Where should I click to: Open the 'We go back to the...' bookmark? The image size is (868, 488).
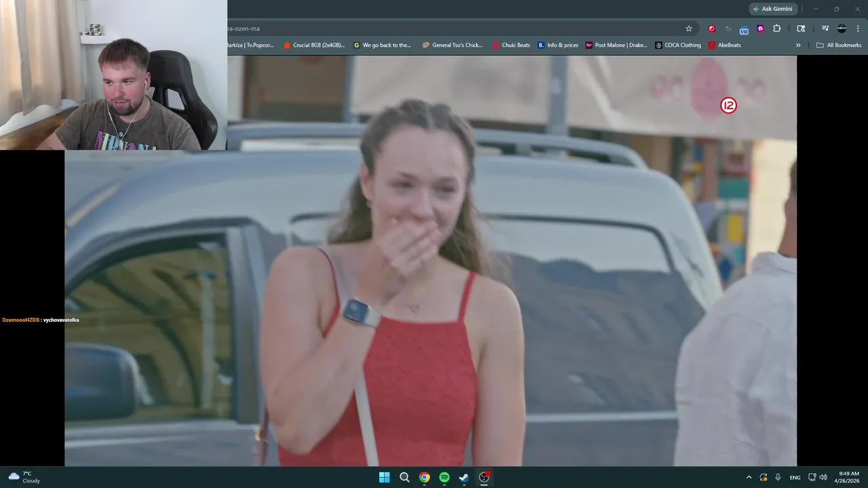point(382,45)
